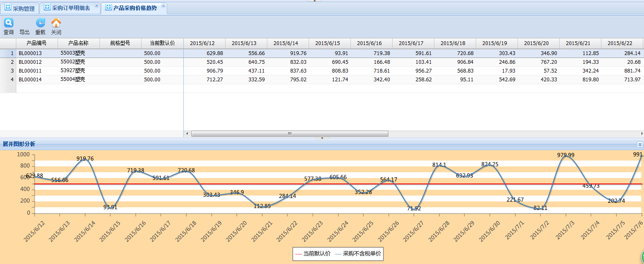Click the 关闭 home-shaped icon
The width and height of the screenshot is (644, 264).
(56, 23)
